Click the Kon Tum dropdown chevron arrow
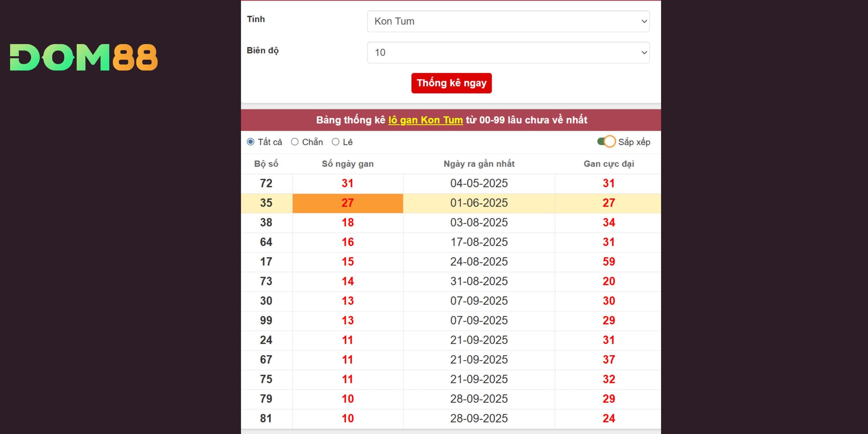Image resolution: width=868 pixels, height=434 pixels. click(644, 21)
